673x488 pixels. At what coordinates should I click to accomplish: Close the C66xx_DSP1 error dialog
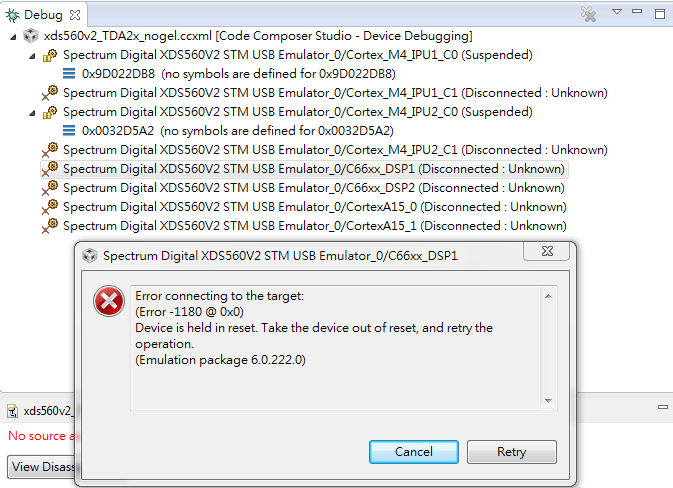tap(551, 254)
